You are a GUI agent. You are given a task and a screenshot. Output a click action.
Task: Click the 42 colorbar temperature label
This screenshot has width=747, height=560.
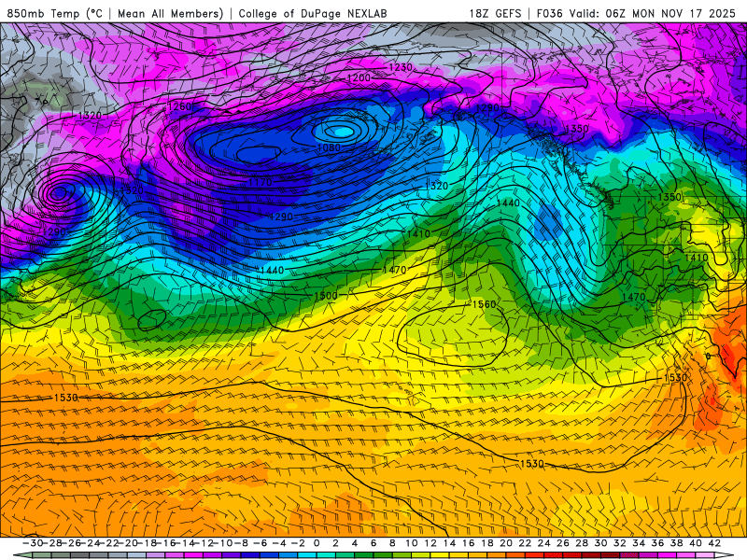coord(714,543)
